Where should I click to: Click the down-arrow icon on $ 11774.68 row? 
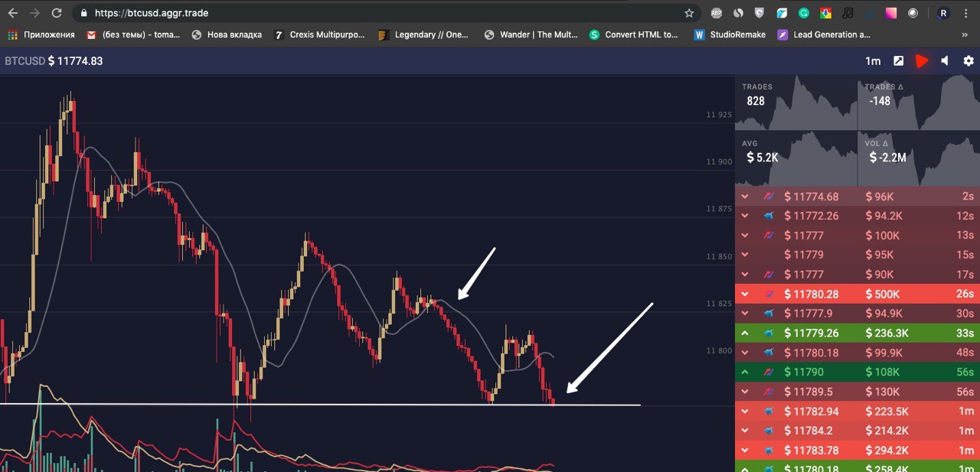point(745,197)
